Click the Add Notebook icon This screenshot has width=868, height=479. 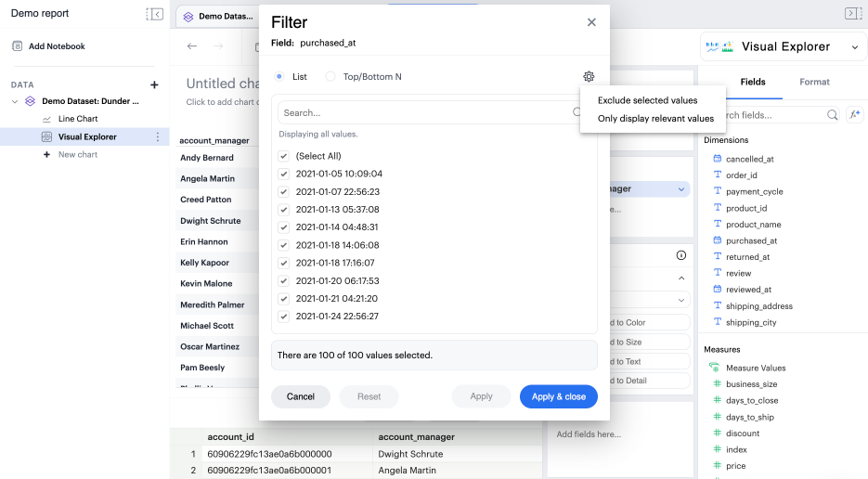pyautogui.click(x=18, y=46)
